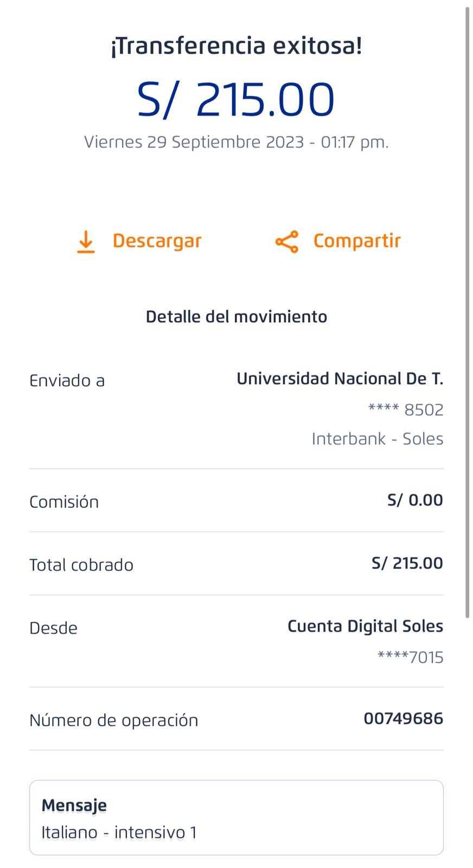Select the Mensaje box heading
This screenshot has height=868, width=473.
click(x=74, y=805)
